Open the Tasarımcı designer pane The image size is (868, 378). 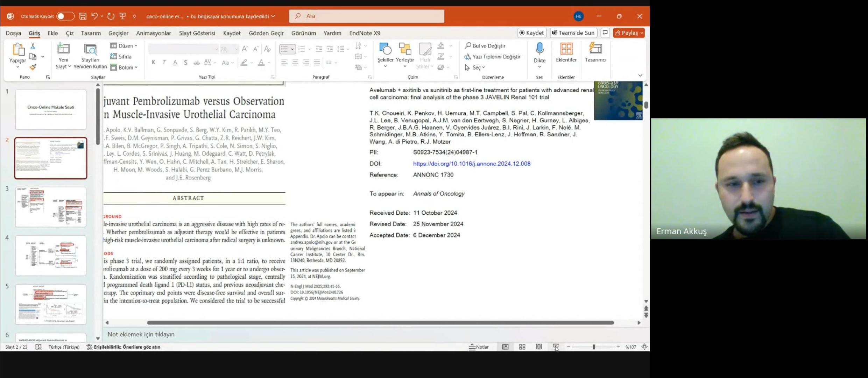tap(595, 49)
